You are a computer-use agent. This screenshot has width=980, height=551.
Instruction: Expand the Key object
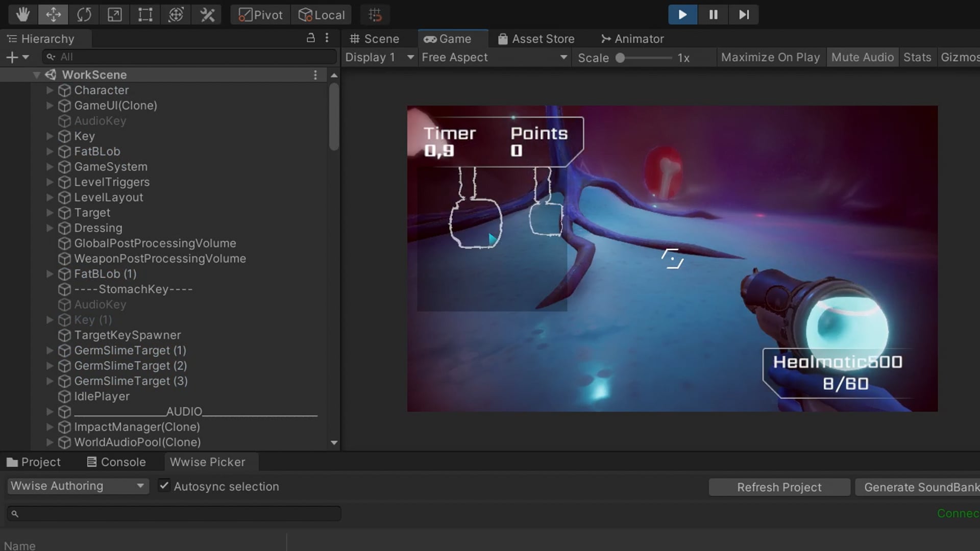(x=50, y=136)
